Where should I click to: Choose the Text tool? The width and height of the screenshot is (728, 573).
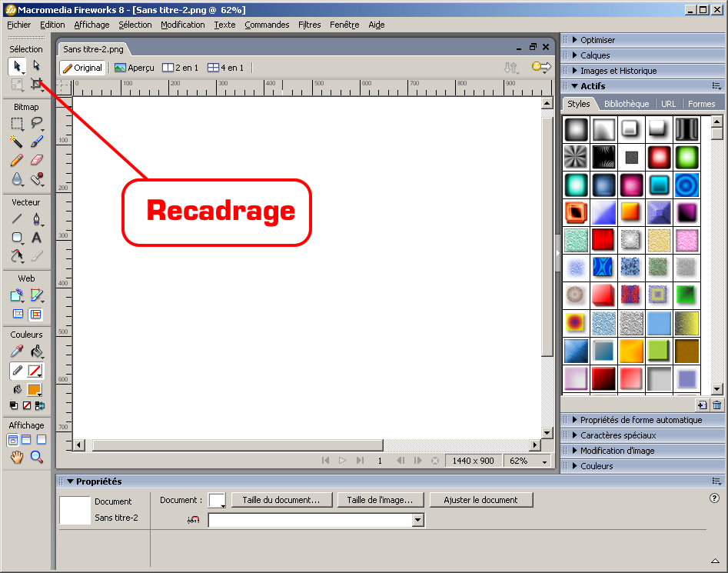[36, 238]
